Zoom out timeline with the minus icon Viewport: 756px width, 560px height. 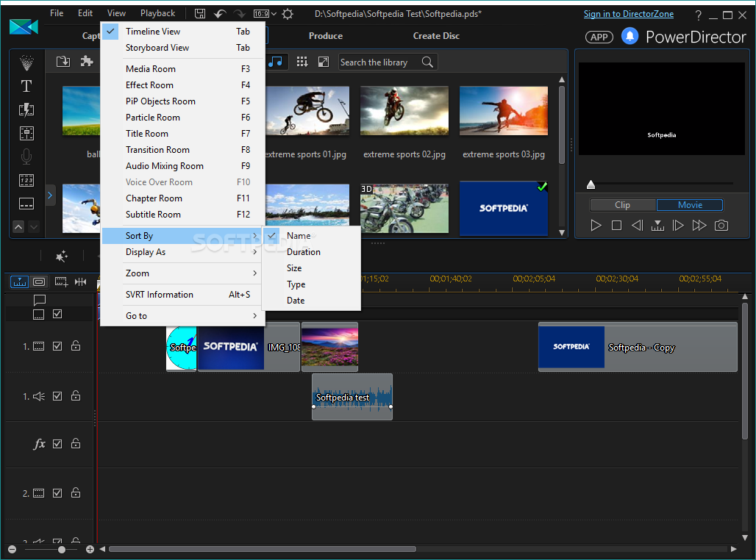(x=12, y=550)
